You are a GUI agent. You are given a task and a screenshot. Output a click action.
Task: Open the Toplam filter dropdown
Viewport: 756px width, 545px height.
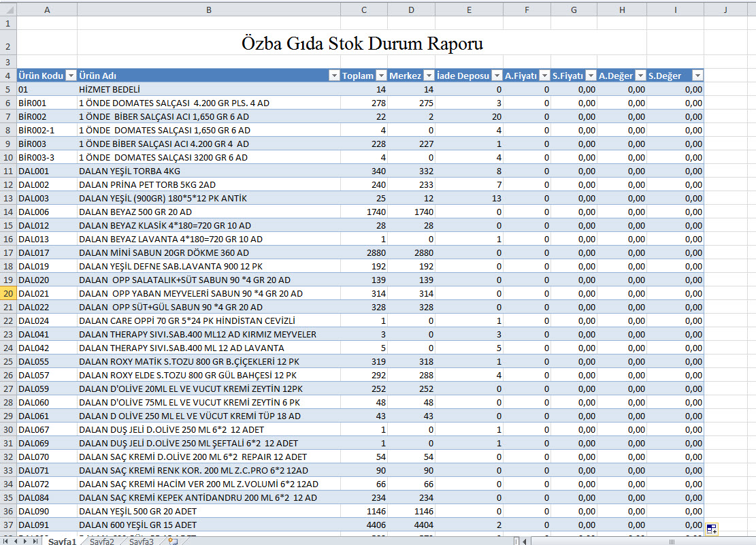click(381, 76)
